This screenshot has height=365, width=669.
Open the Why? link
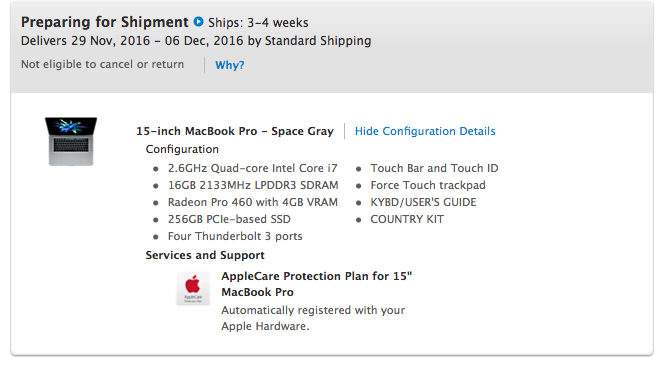230,65
